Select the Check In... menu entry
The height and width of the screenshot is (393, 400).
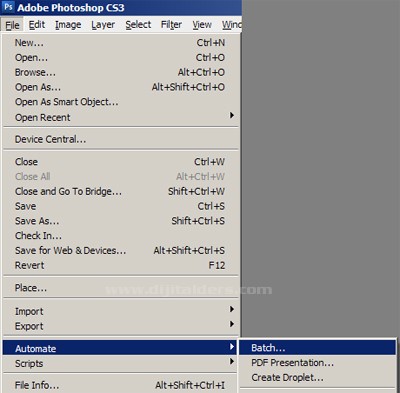tap(120, 236)
